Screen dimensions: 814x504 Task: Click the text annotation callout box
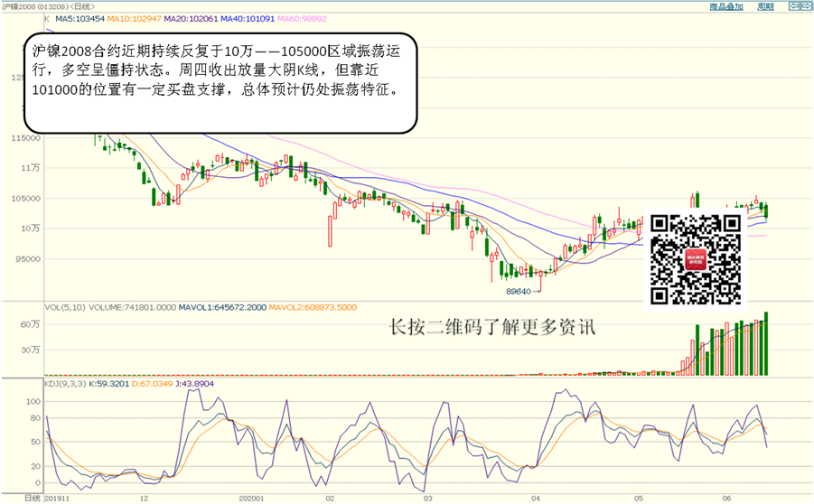pyautogui.click(x=220, y=83)
